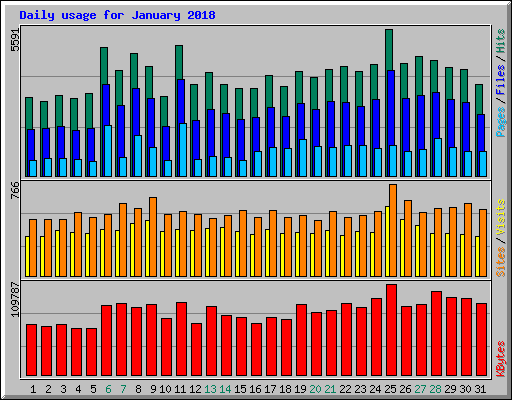Click green weekend day label '13'
The image size is (512, 400).
[x=210, y=389]
